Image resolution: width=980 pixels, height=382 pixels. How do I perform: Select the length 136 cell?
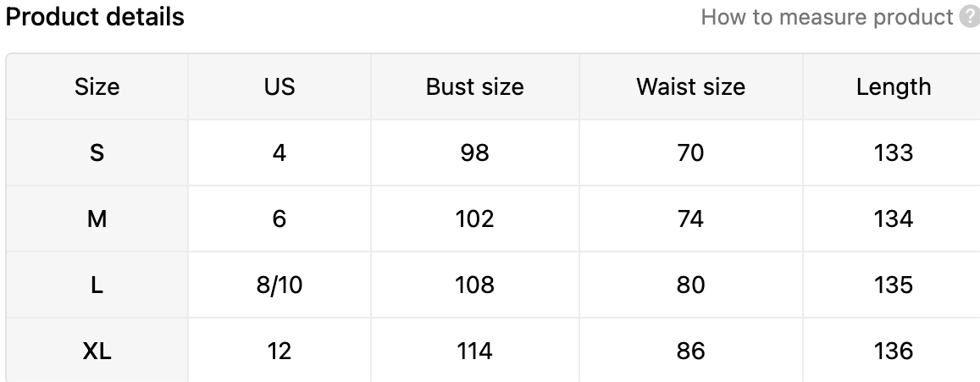[x=893, y=351]
